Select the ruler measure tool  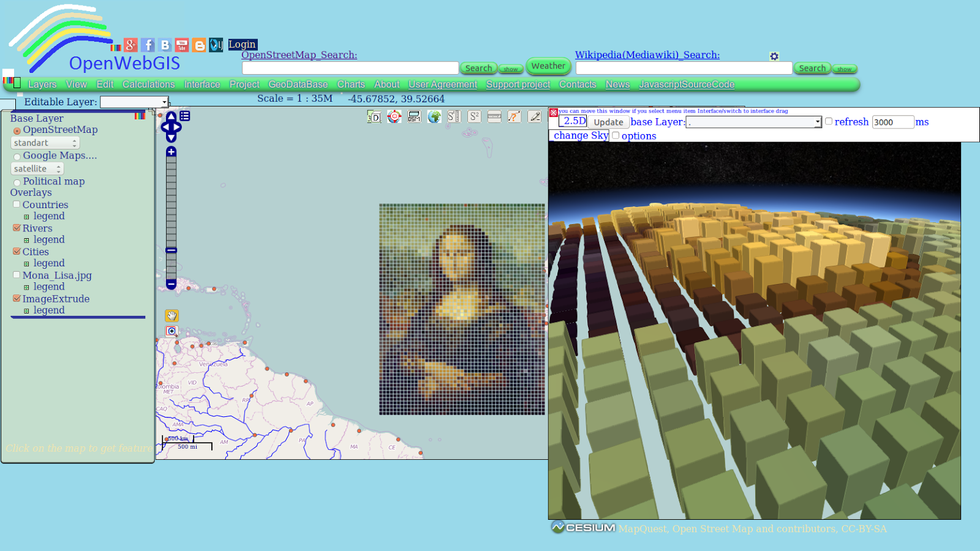[494, 117]
